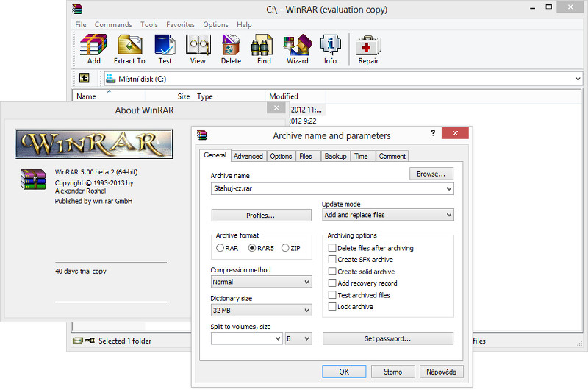Select the General tab

coord(215,155)
